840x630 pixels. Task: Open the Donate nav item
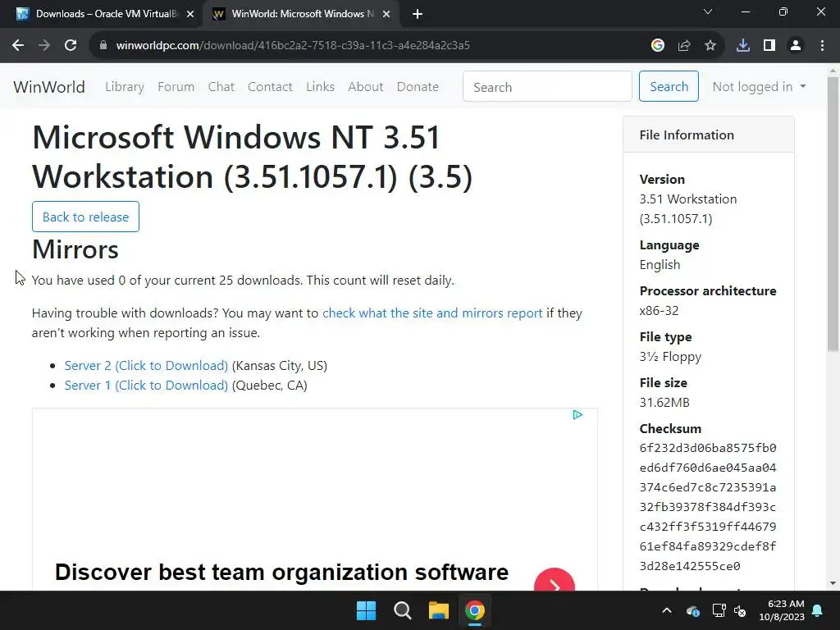[418, 87]
